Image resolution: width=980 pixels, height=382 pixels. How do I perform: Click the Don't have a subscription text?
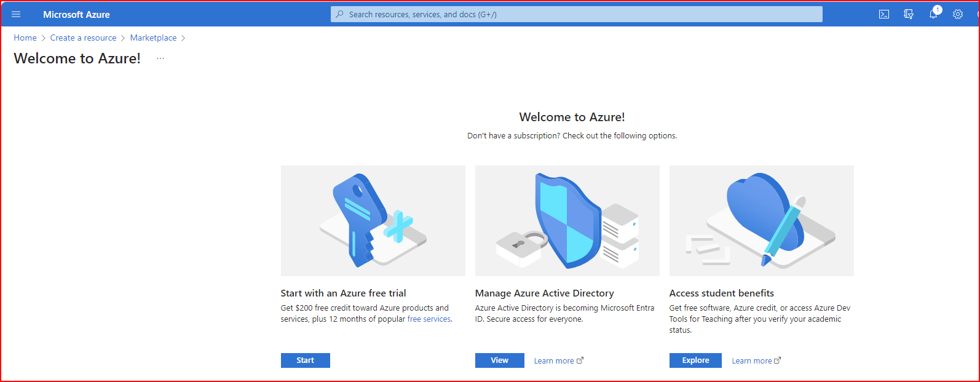tap(572, 136)
